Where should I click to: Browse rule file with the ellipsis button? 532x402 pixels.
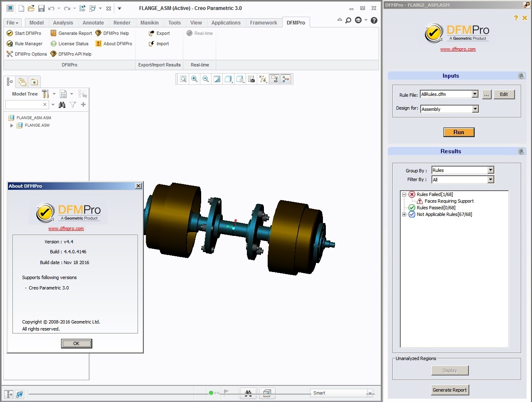tap(486, 94)
